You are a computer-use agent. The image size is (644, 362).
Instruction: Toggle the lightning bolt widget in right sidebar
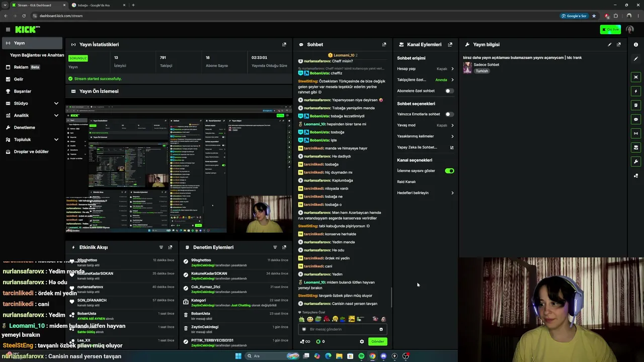pyautogui.click(x=636, y=91)
